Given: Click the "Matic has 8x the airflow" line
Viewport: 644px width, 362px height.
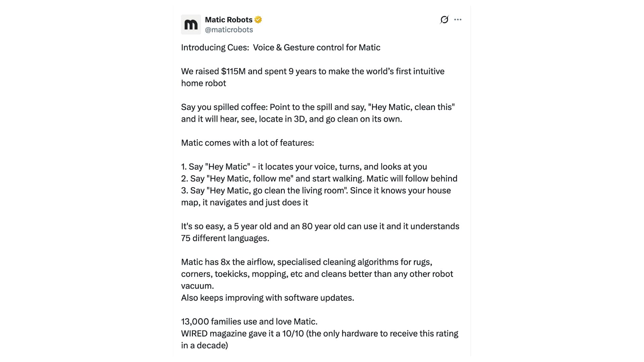Looking at the screenshot, I should click(x=307, y=262).
